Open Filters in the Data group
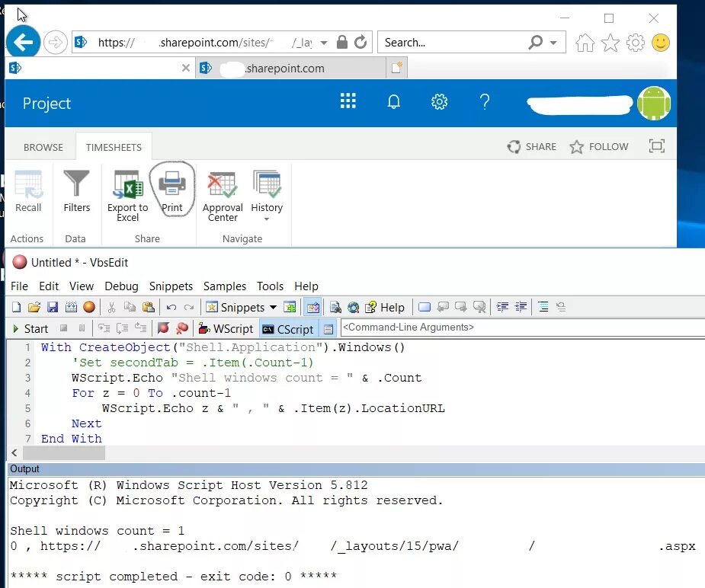The height and width of the screenshot is (588, 705). [76, 192]
